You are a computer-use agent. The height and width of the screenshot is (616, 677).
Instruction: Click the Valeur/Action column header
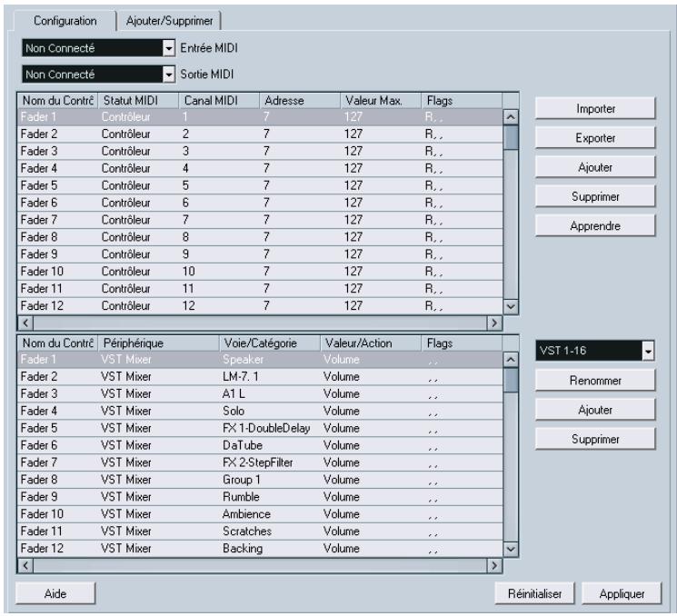point(371,343)
